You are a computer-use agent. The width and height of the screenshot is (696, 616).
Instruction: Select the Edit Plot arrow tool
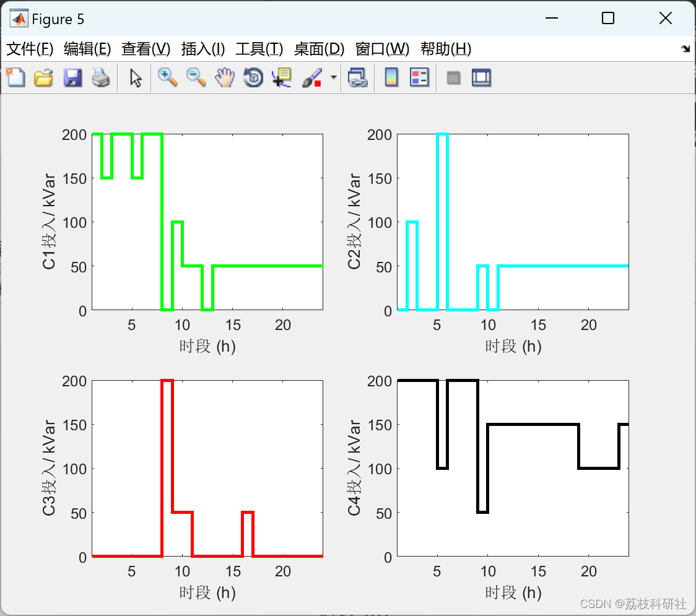coord(136,77)
